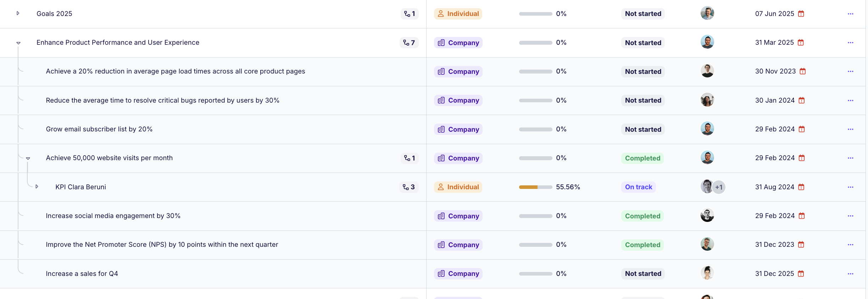Click sub-goal count badge showing 7

coord(409,43)
